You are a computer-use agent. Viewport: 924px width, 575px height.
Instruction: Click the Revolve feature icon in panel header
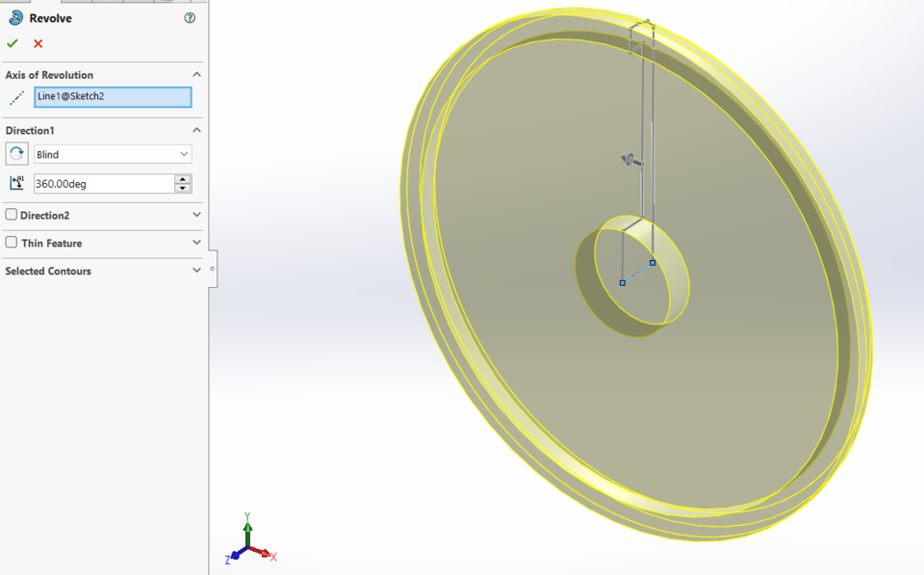15,17
